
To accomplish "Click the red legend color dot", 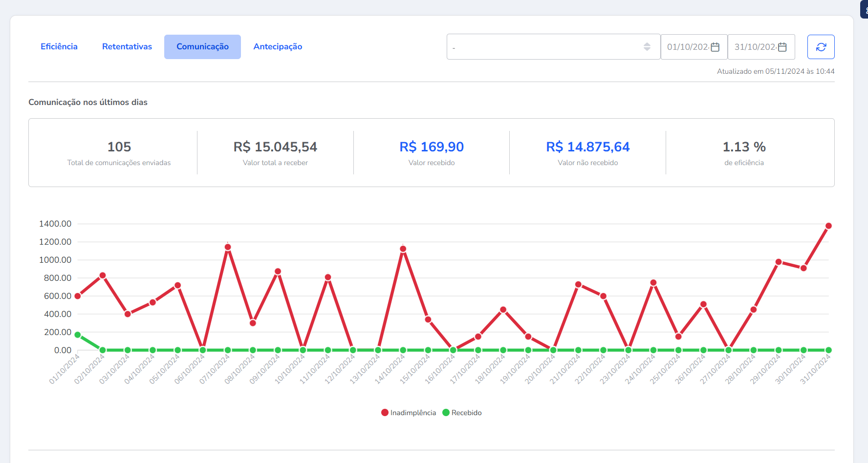I will [385, 413].
